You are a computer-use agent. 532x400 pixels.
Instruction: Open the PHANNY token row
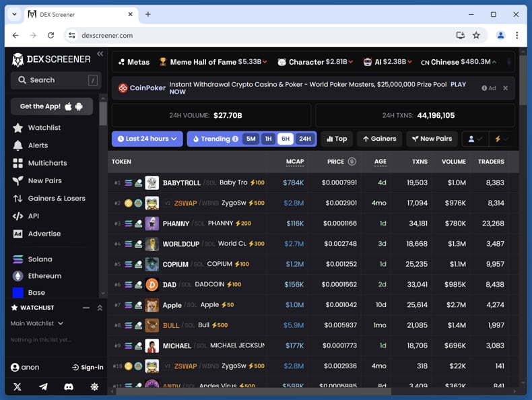[313, 224]
